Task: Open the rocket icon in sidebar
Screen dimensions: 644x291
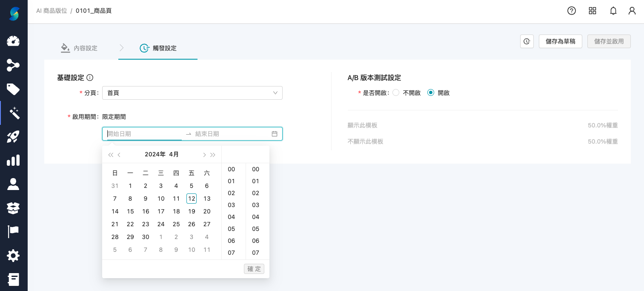Action: 13,137
